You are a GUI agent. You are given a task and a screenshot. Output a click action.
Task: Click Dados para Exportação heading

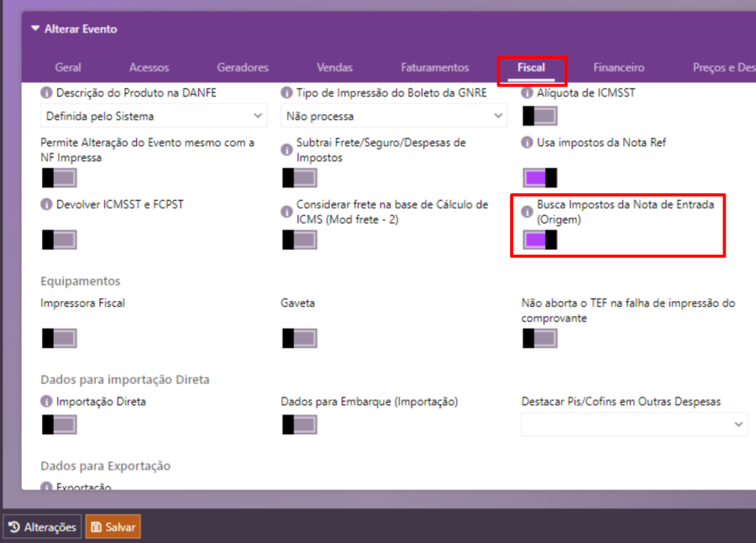[106, 466]
